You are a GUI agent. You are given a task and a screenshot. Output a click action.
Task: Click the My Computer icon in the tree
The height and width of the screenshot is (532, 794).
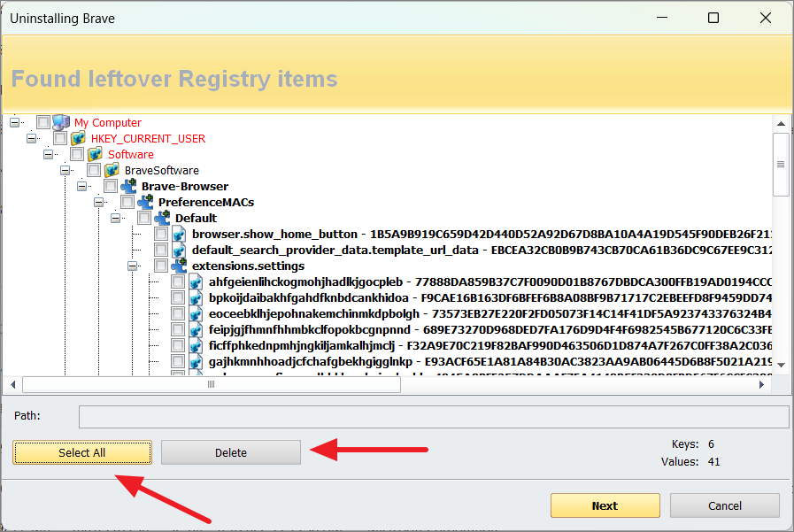[x=61, y=122]
